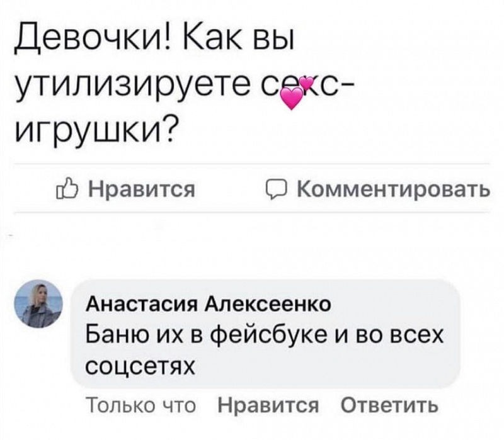The height and width of the screenshot is (440, 504).
Task: Click the large pink heart emoji
Action: pos(292,98)
